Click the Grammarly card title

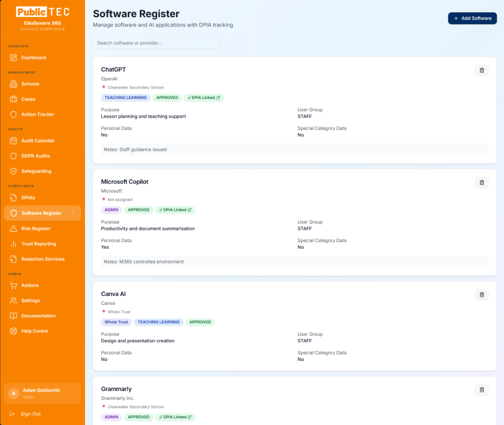pos(116,389)
